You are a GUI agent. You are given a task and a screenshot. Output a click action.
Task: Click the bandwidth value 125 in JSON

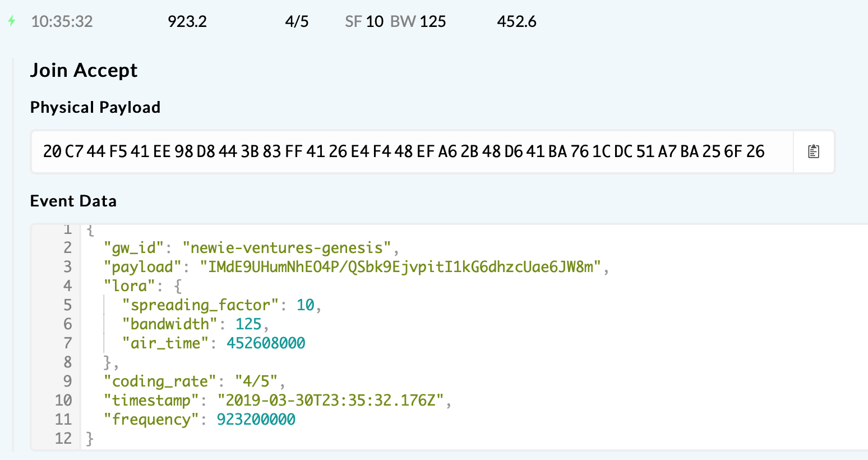(x=248, y=324)
